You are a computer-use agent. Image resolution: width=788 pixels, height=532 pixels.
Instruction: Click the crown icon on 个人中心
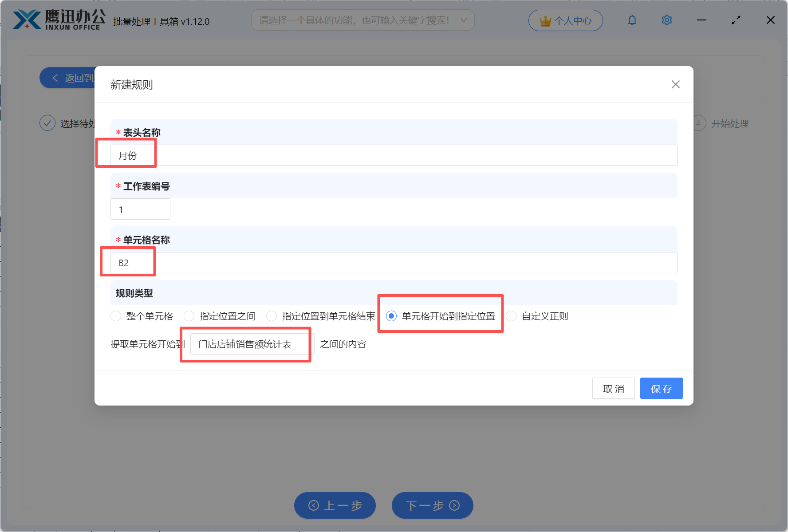click(545, 20)
